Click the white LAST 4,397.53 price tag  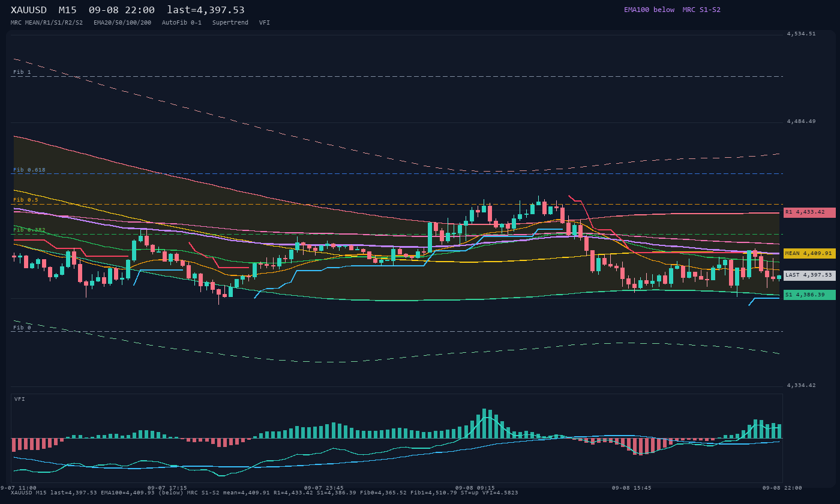pyautogui.click(x=809, y=275)
